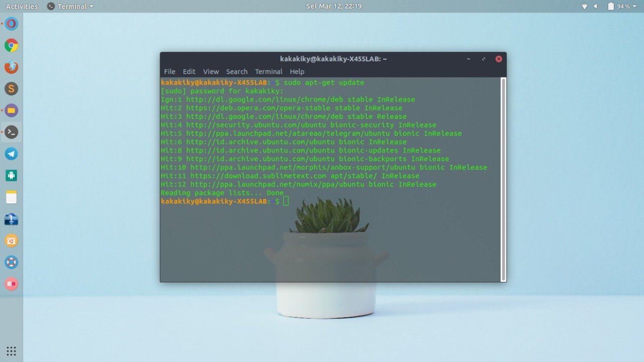
Task: Open the Files manager dock icon
Action: (x=12, y=110)
